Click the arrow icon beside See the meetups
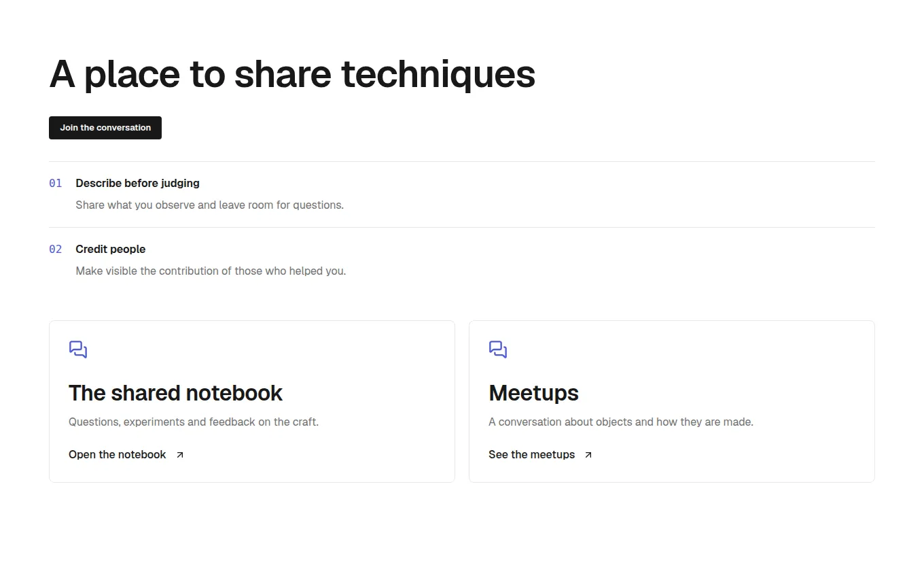924x578 pixels. click(588, 455)
